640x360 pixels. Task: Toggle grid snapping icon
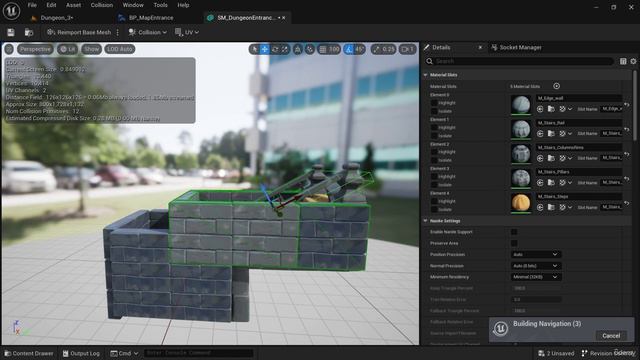tap(323, 49)
